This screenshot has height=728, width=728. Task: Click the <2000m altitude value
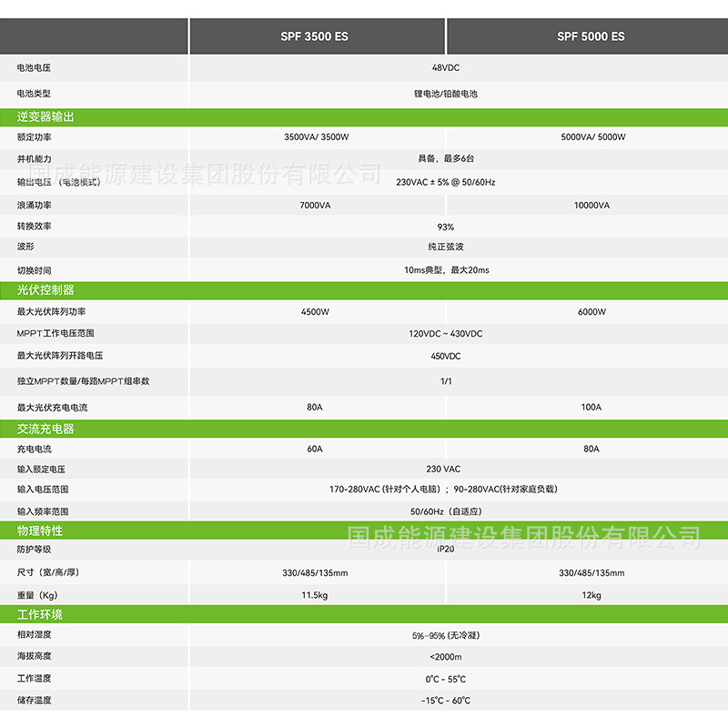coord(446,657)
